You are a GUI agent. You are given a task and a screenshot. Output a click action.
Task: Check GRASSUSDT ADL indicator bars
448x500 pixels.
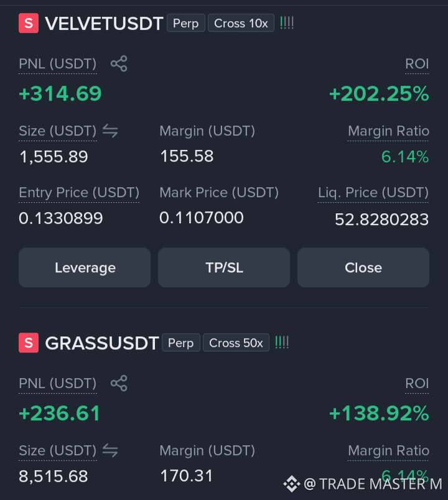pyautogui.click(x=282, y=343)
